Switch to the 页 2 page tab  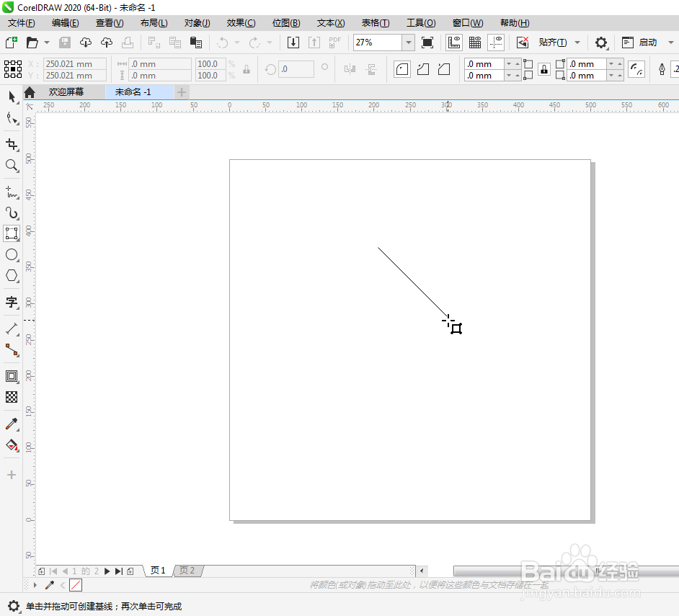(x=187, y=571)
